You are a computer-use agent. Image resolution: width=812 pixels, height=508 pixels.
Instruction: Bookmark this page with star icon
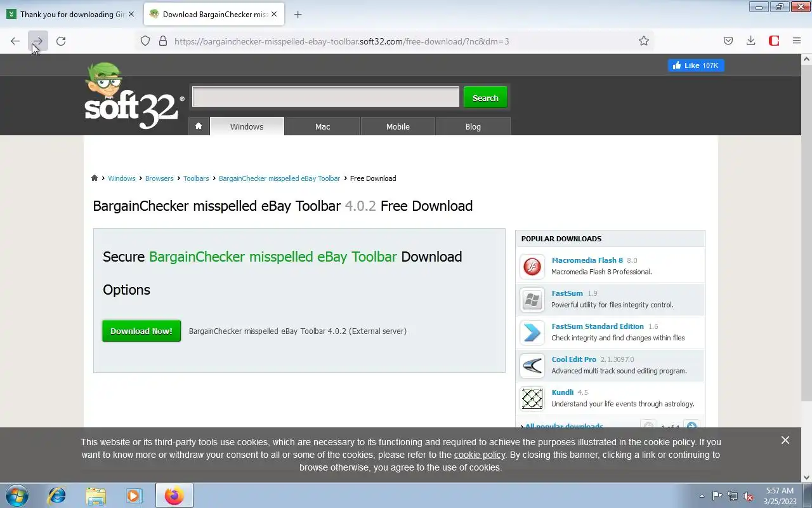(x=644, y=41)
